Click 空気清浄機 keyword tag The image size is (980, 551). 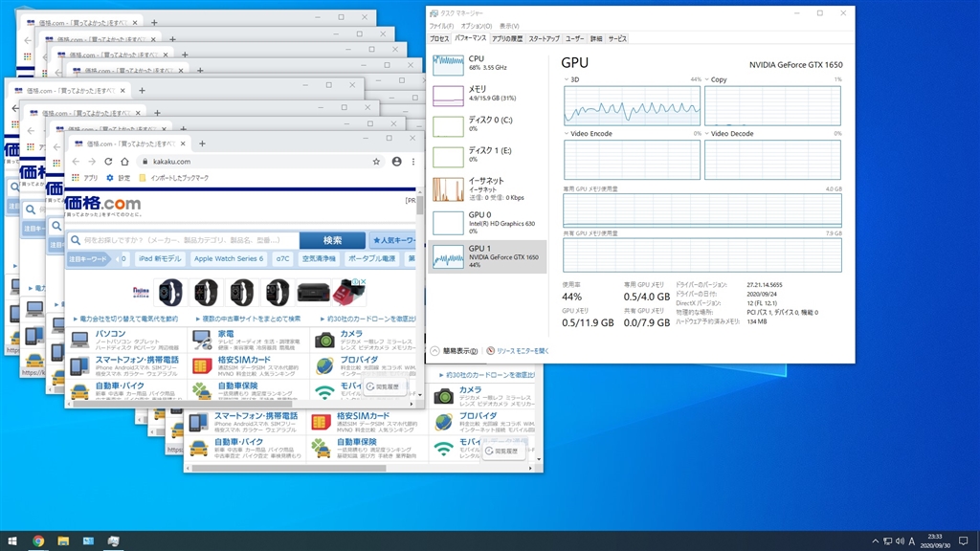tap(319, 258)
